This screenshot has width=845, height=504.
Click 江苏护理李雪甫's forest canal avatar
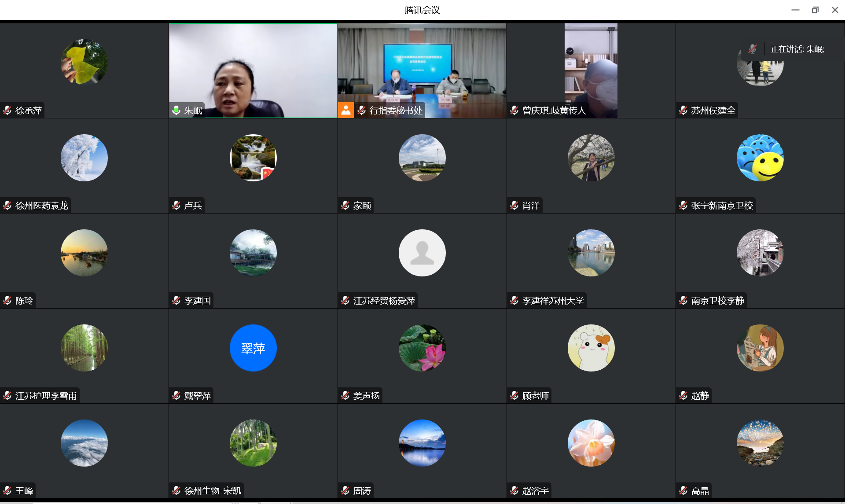[84, 348]
